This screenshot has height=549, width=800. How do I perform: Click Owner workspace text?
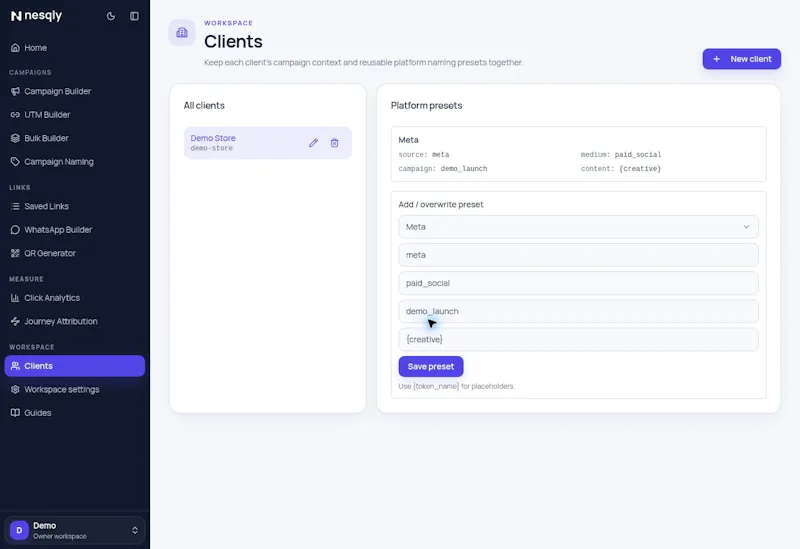pos(60,536)
